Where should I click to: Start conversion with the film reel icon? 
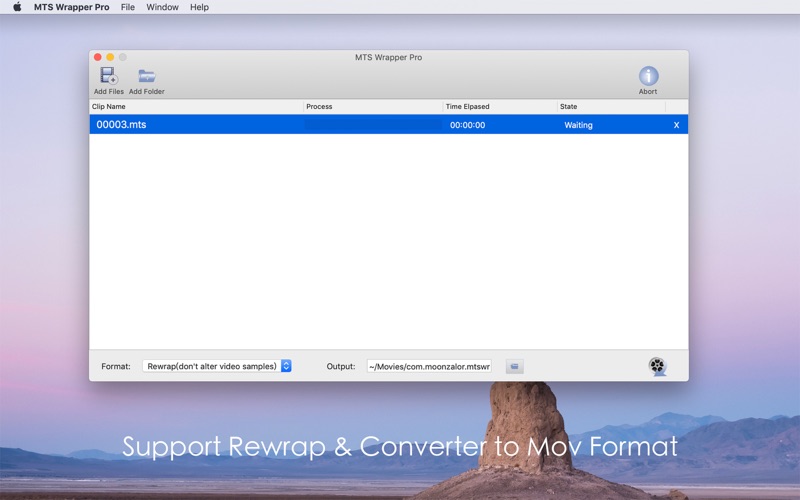pyautogui.click(x=657, y=366)
